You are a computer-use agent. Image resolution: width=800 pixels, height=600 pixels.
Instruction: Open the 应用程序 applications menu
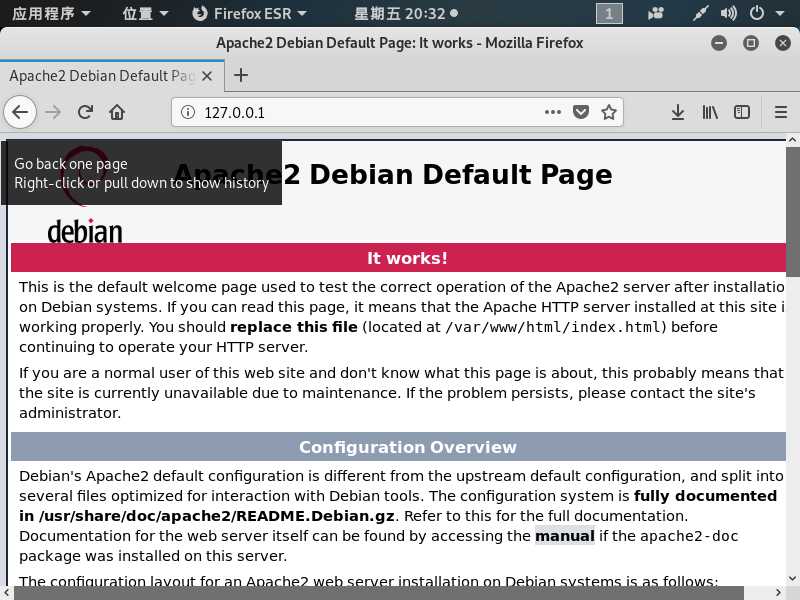click(51, 13)
